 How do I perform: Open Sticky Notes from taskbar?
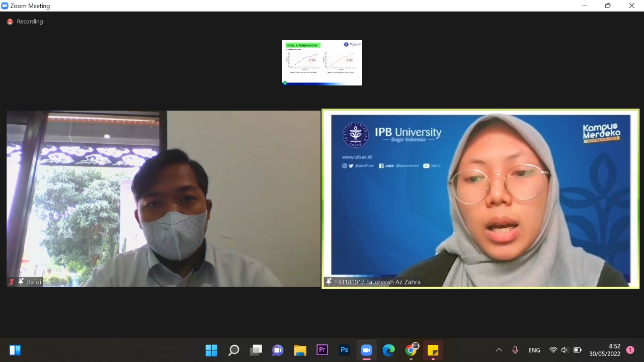[x=433, y=350]
